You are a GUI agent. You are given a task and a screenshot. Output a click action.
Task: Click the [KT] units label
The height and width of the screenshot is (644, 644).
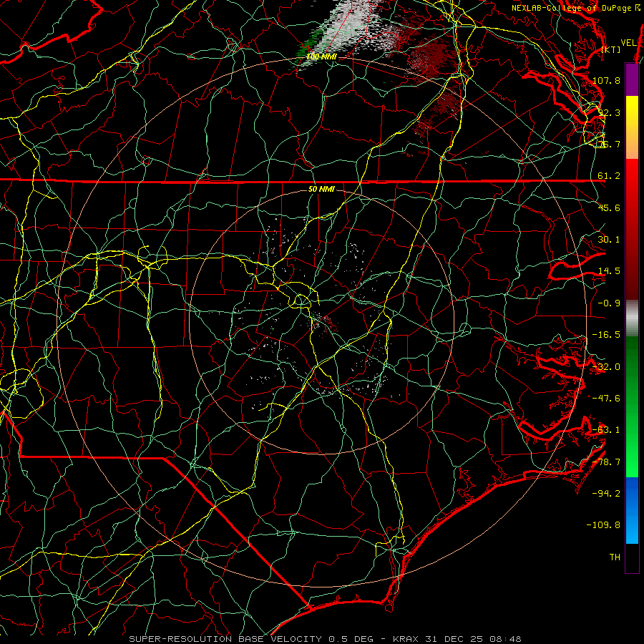(x=611, y=49)
